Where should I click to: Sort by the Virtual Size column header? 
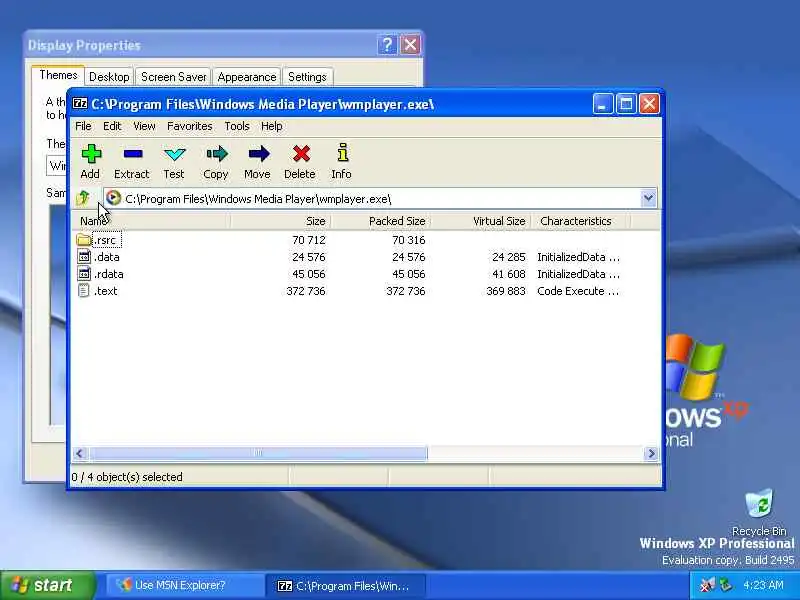481,221
